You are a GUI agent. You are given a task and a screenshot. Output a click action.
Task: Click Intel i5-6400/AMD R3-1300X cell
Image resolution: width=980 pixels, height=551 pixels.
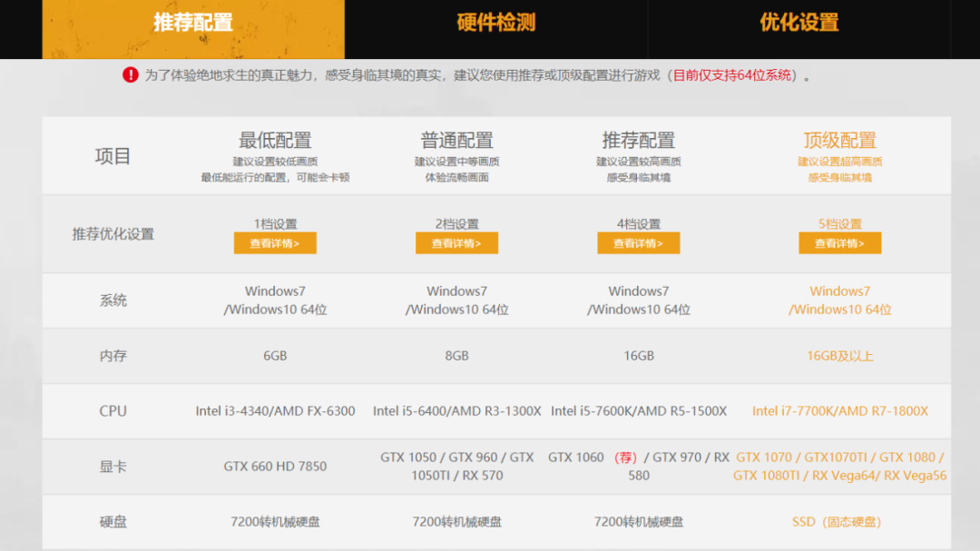click(x=456, y=411)
